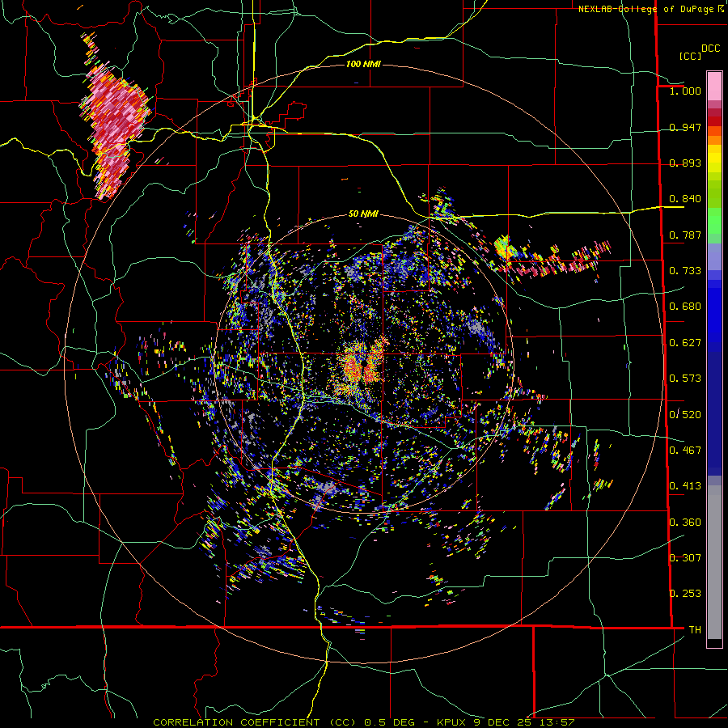Click the 0.840 scale value
The width and height of the screenshot is (728, 728).
[x=685, y=199]
